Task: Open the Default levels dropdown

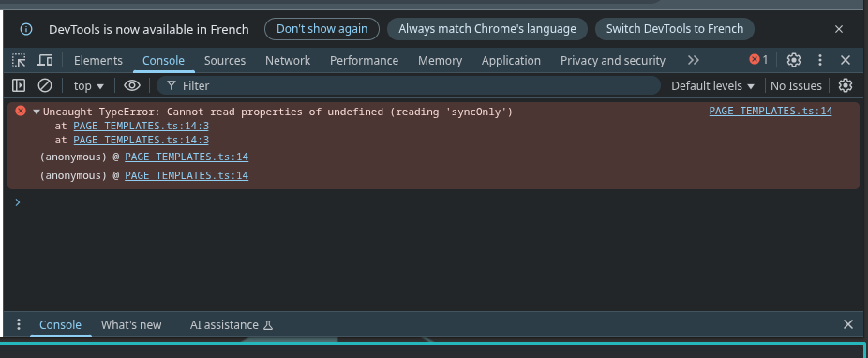Action: pos(712,86)
